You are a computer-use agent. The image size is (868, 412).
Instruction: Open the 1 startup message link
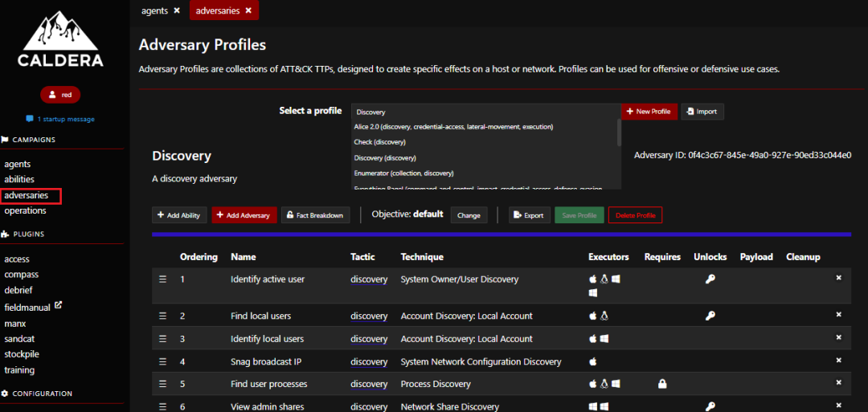click(60, 119)
